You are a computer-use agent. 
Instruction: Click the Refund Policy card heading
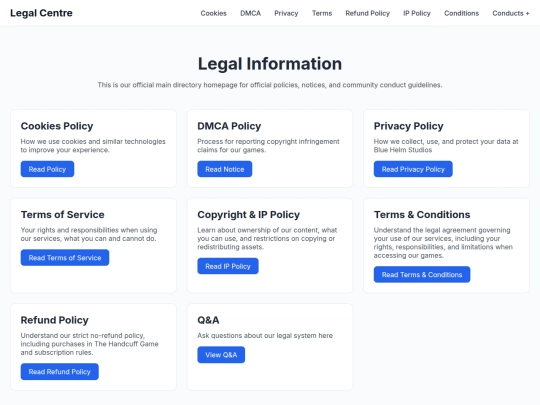[x=54, y=320]
